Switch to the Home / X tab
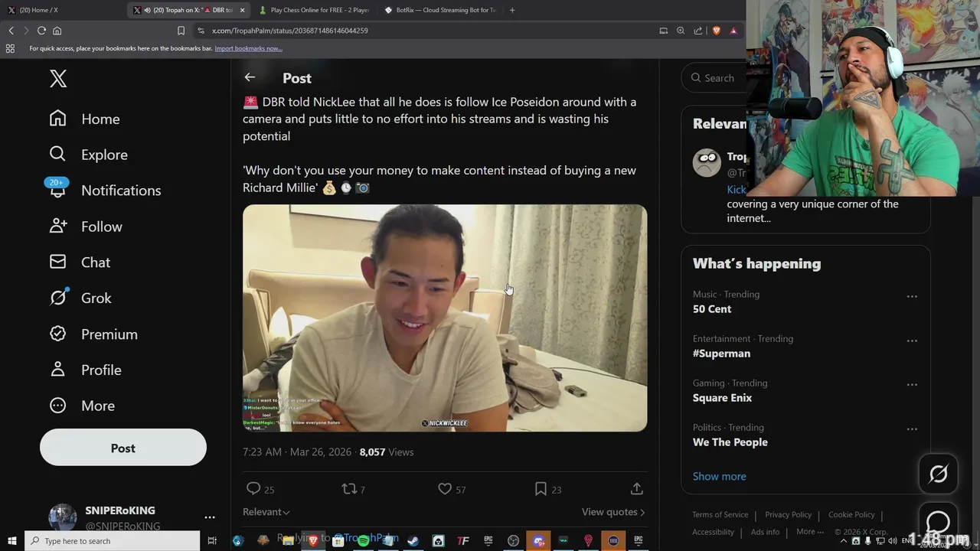Viewport: 980px width, 551px height. click(x=61, y=10)
